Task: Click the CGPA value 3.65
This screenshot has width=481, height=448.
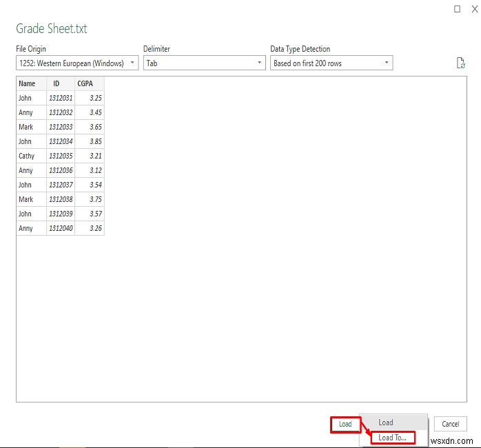Action: click(90, 127)
